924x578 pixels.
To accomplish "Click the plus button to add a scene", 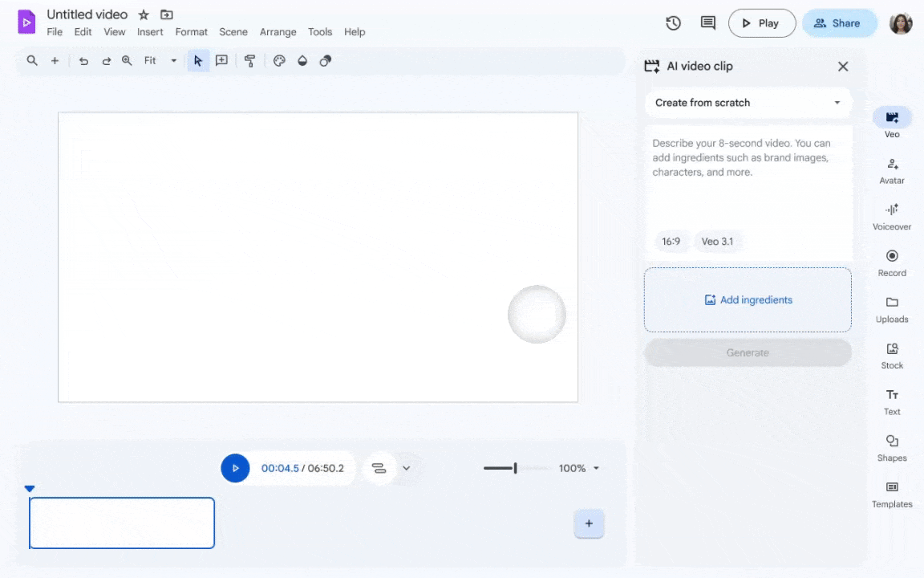I will [589, 523].
